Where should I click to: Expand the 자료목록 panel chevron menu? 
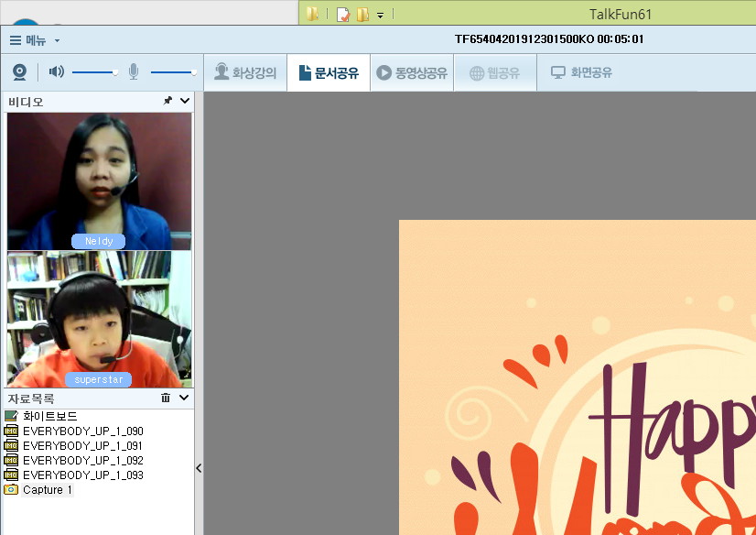click(185, 399)
